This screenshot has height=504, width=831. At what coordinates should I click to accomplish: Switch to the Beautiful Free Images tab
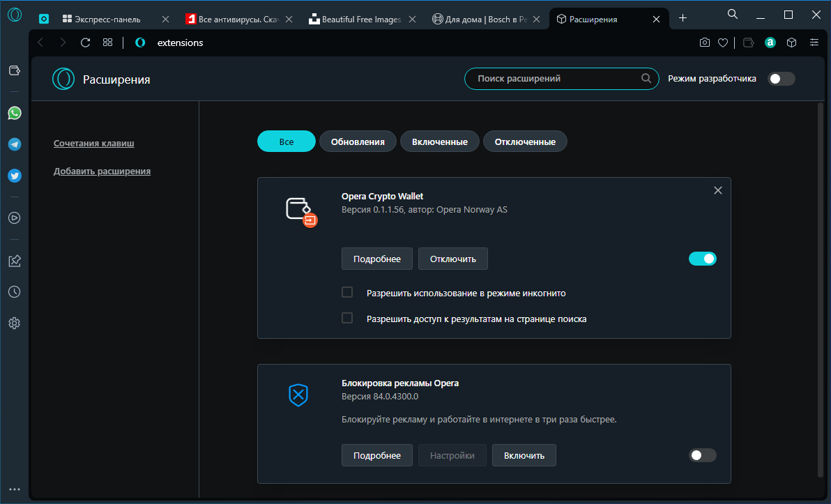(361, 19)
